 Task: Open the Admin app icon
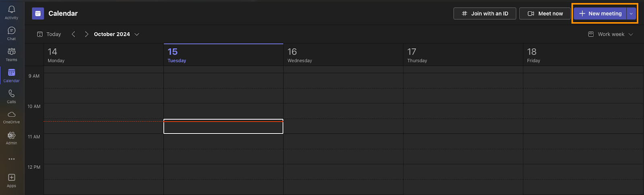coord(11,138)
